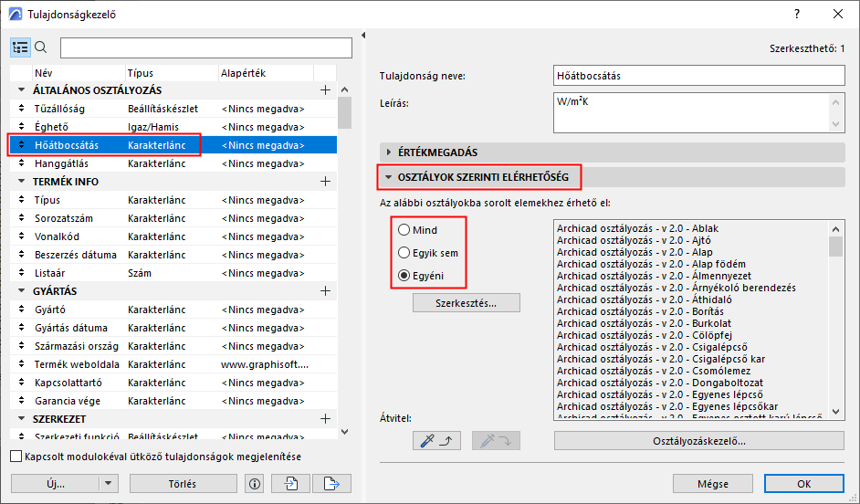Click drag handle of Gyártó row
The image size is (860, 504).
coord(21,310)
